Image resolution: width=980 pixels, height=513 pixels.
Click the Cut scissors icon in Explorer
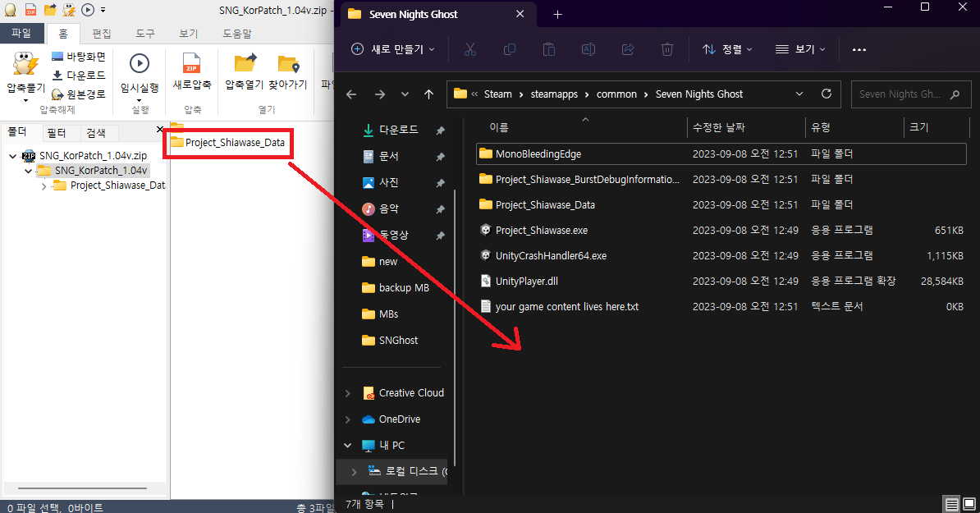coord(470,49)
